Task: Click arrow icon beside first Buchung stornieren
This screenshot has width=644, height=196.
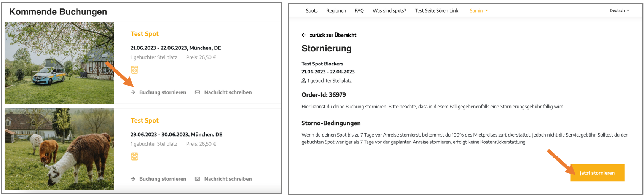Action: click(x=133, y=92)
